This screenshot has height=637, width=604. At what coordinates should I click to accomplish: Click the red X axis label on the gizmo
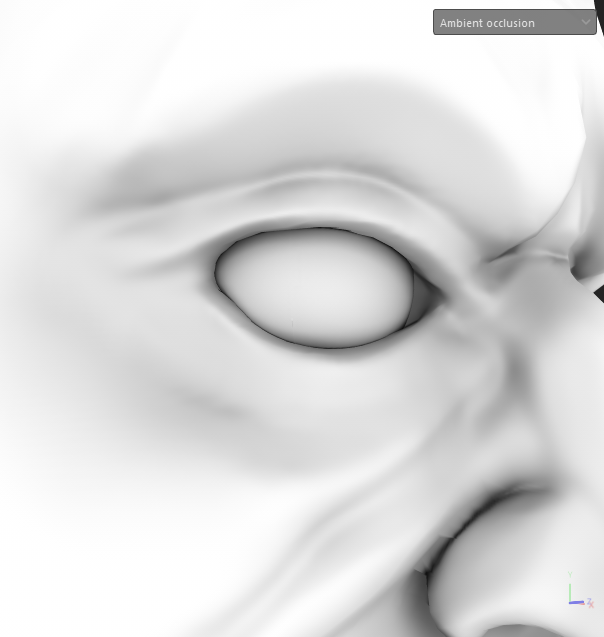(x=591, y=604)
